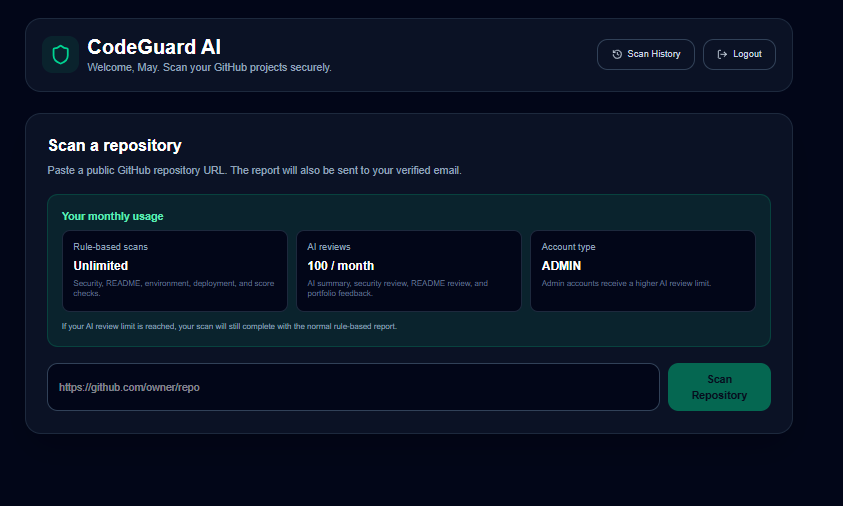Select the AI reviews usage card
Viewport: 843px width, 506px height.
click(x=409, y=271)
